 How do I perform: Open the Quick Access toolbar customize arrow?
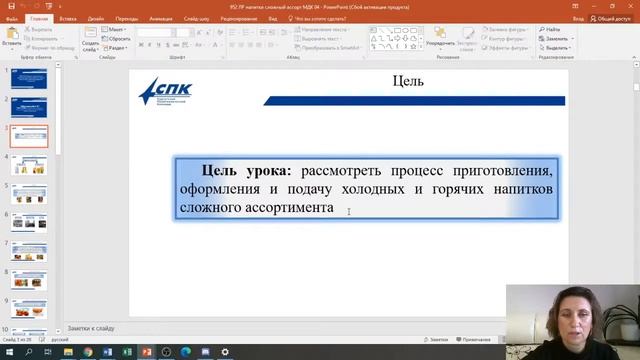[x=60, y=7]
